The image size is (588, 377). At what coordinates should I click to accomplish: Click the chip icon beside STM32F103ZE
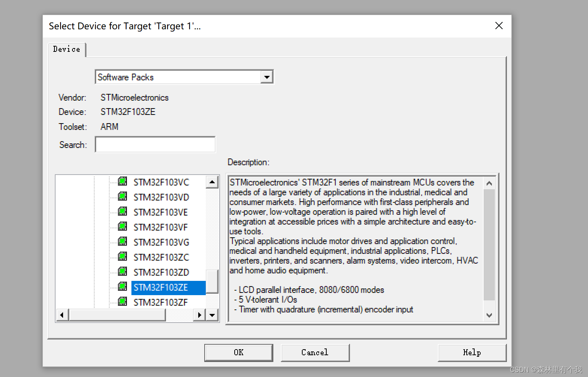(x=122, y=287)
